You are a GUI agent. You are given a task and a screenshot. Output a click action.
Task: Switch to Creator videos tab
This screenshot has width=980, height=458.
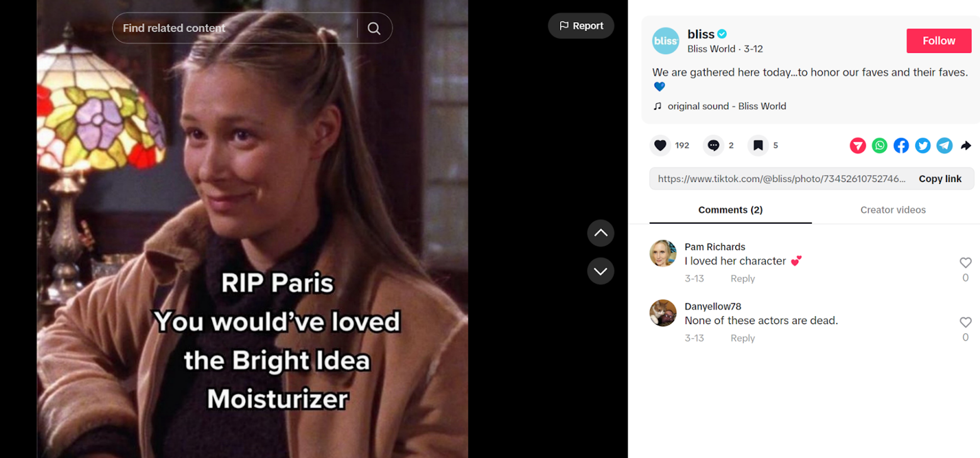(x=893, y=210)
